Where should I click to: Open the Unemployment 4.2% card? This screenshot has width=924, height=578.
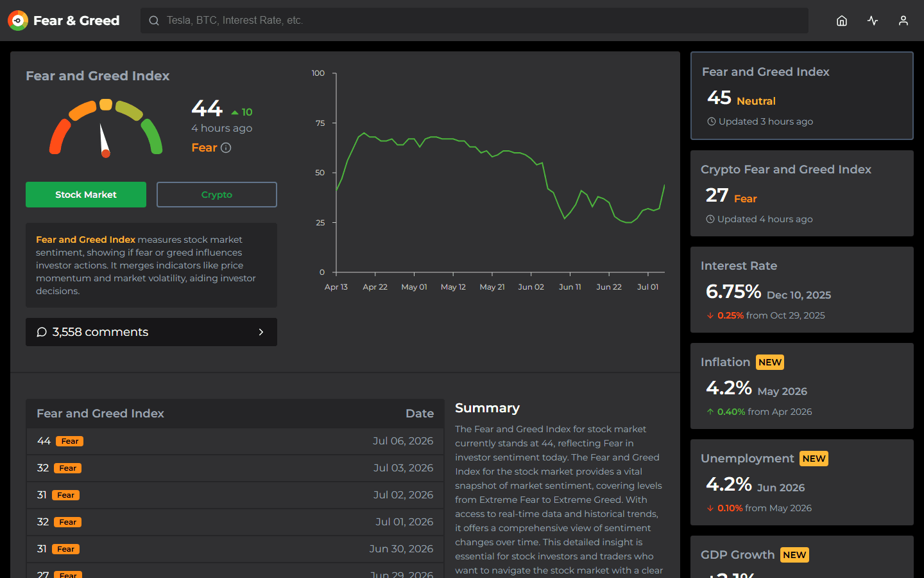click(802, 482)
